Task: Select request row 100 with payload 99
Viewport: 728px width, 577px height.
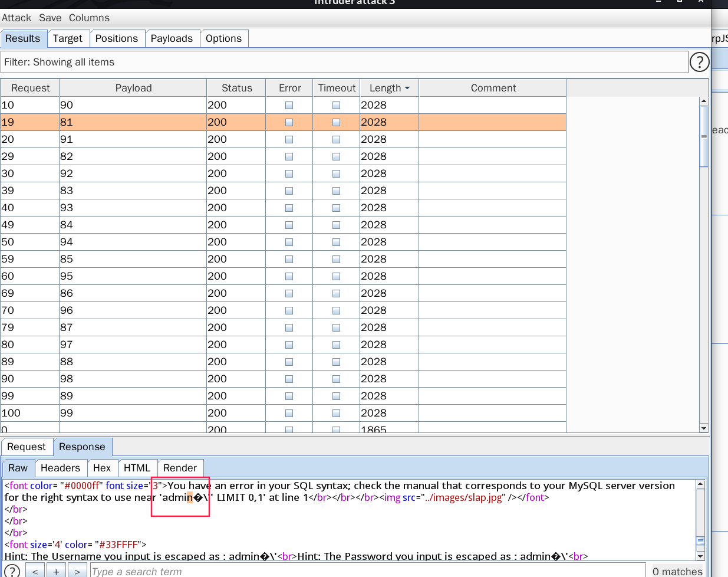Action: pos(283,413)
